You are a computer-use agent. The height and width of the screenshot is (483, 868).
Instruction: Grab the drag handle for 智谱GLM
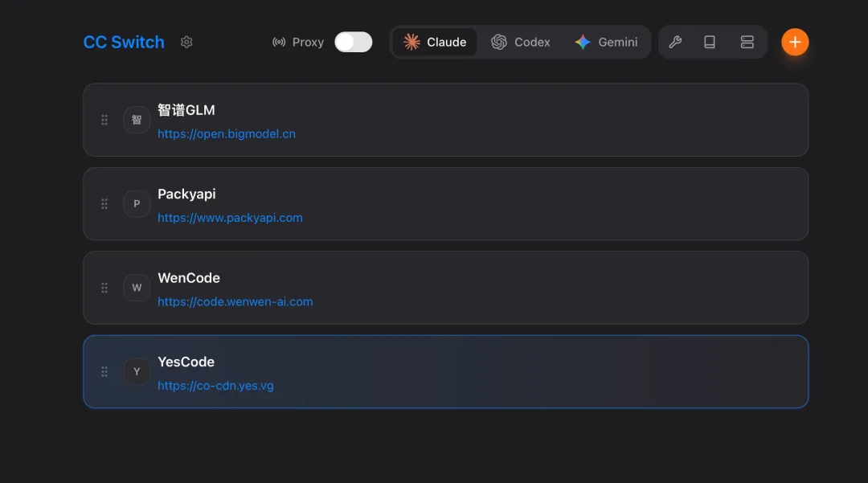click(104, 120)
